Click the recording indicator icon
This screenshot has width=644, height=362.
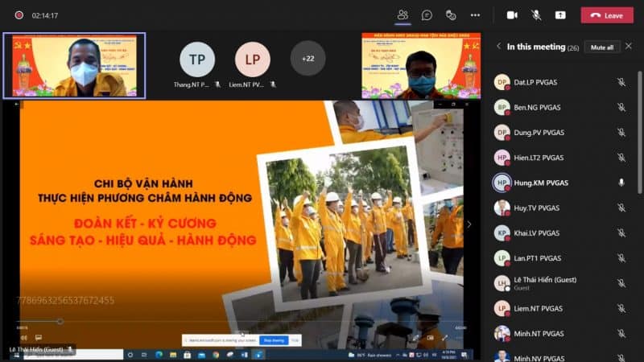[x=19, y=15]
